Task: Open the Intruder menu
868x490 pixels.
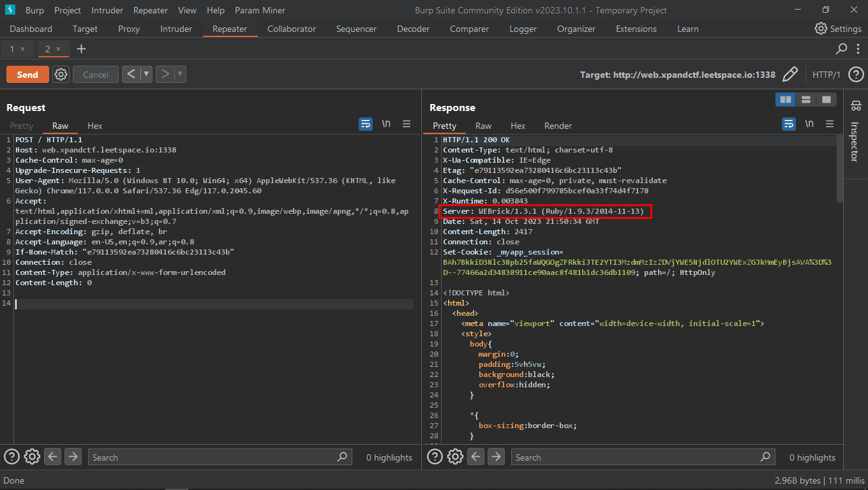Action: 107,10
